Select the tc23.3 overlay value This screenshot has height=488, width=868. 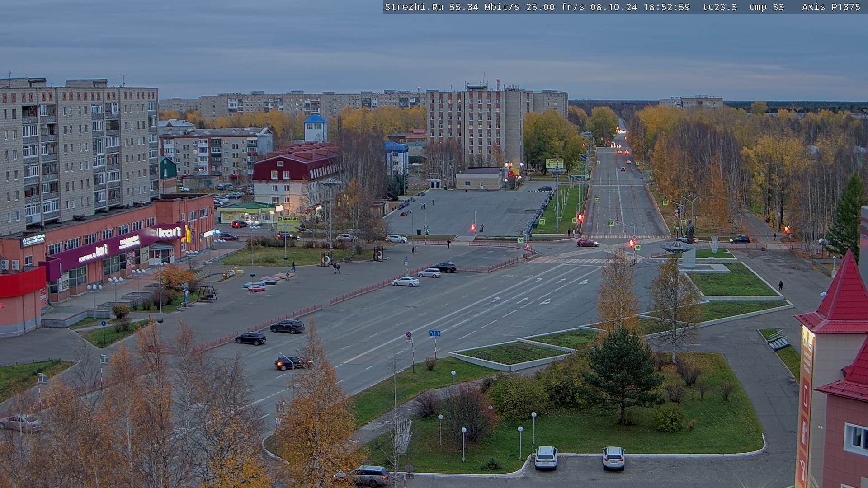click(x=720, y=7)
